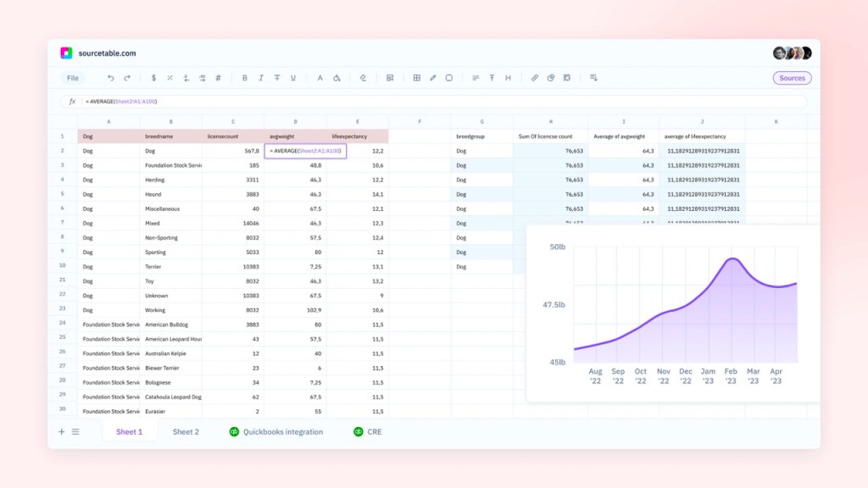Screen dimensions: 868x488
Task: Toggle bold formatting
Action: coord(245,78)
